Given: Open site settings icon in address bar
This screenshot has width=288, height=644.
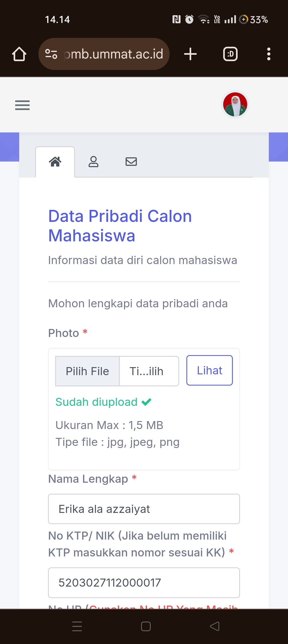Looking at the screenshot, I should (x=51, y=54).
